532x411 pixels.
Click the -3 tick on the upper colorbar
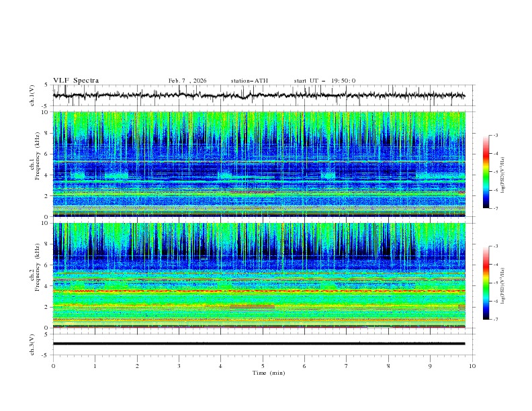click(495, 135)
